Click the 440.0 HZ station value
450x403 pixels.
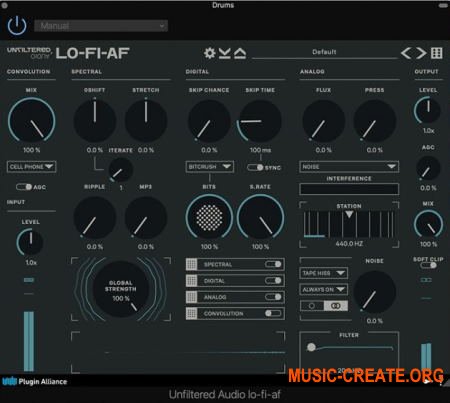coord(349,244)
